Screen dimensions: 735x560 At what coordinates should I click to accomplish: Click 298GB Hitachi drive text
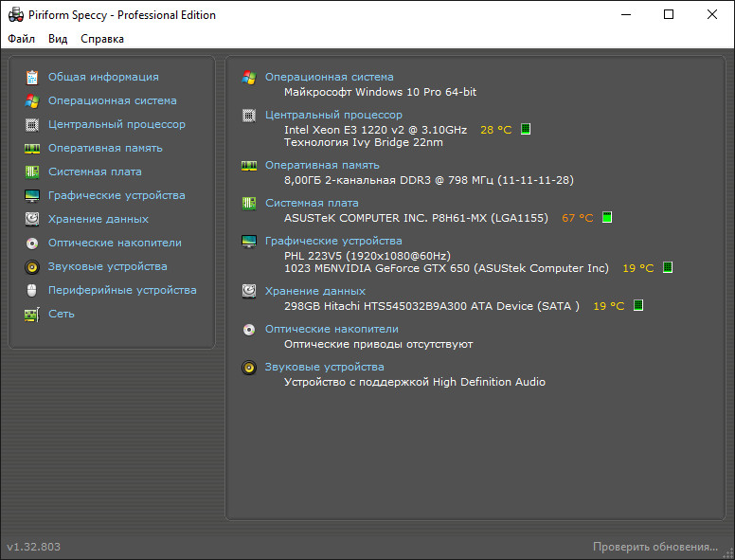pos(432,306)
